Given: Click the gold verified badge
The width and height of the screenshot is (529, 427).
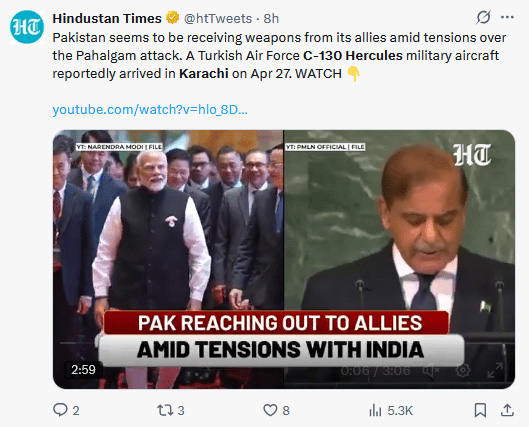Looking at the screenshot, I should point(173,18).
